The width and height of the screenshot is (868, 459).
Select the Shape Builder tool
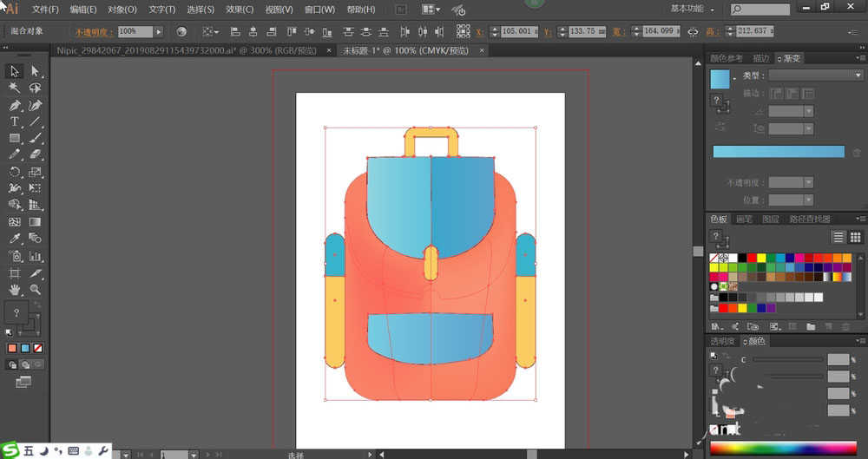[x=15, y=205]
